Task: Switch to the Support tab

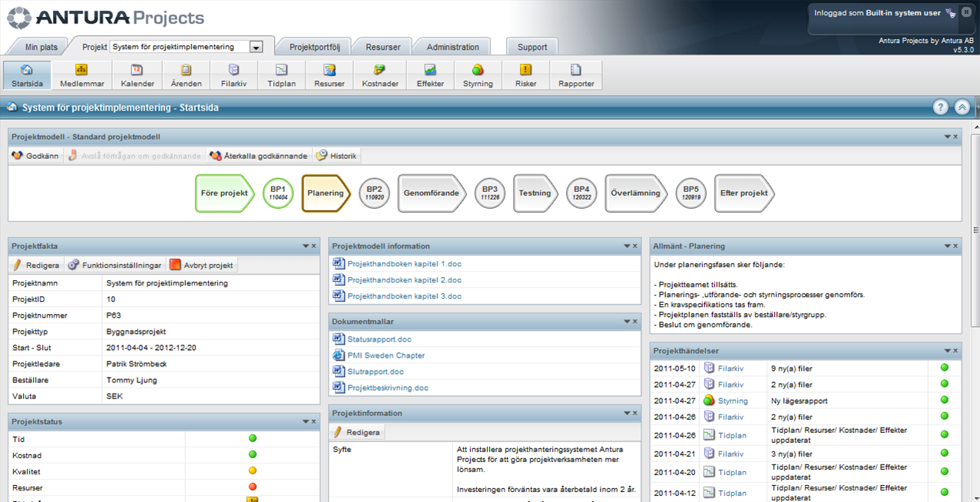Action: (532, 47)
